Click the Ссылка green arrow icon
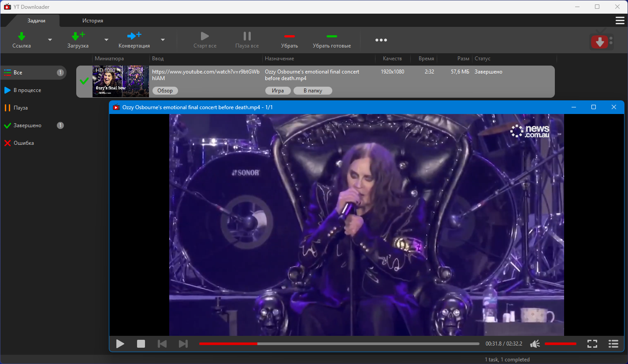628x364 pixels. pyautogui.click(x=22, y=36)
